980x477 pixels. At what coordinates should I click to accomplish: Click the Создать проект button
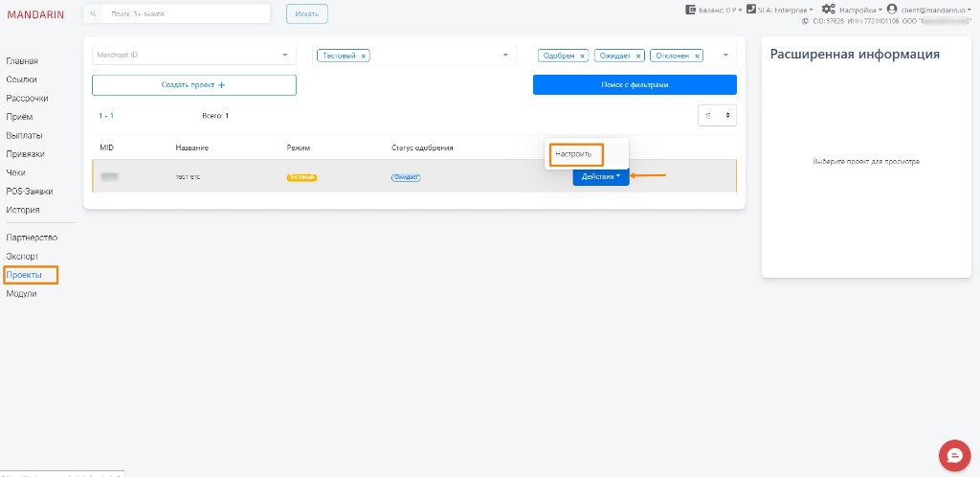pyautogui.click(x=193, y=85)
